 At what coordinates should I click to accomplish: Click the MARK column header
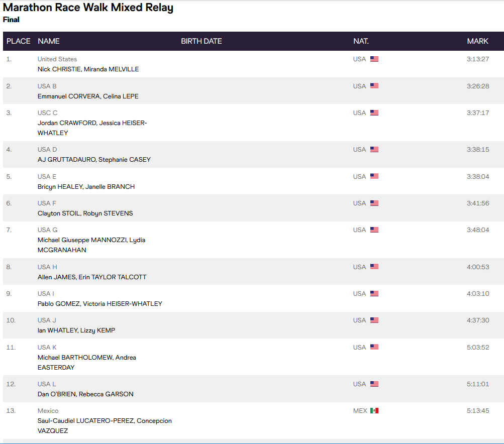(477, 41)
